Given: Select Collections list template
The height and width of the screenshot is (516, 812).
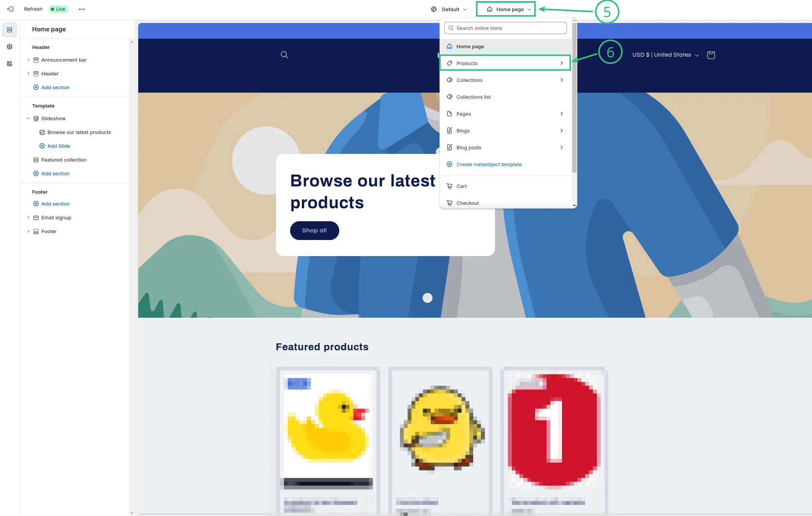Looking at the screenshot, I should click(x=505, y=97).
